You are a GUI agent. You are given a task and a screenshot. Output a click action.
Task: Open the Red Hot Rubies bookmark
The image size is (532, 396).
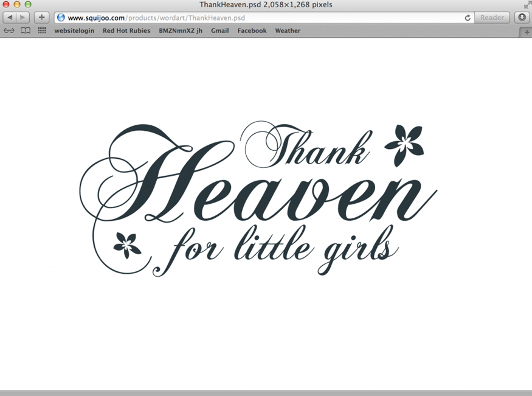(126, 30)
